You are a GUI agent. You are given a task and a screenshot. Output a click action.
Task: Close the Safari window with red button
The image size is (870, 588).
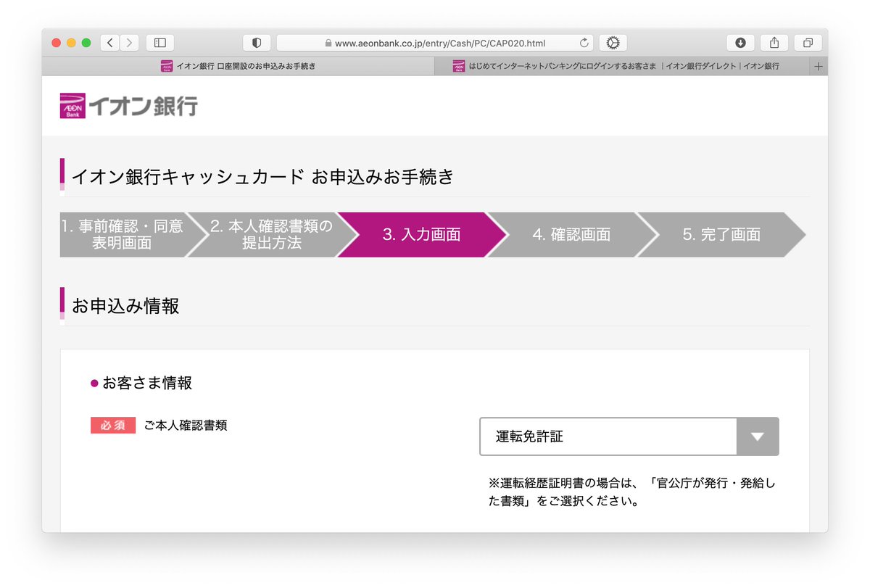pos(57,43)
